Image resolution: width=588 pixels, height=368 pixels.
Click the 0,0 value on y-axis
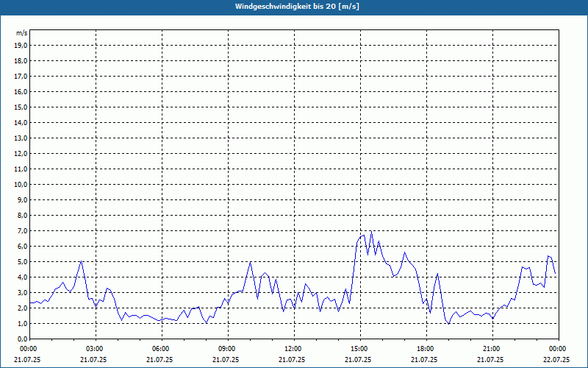22,339
